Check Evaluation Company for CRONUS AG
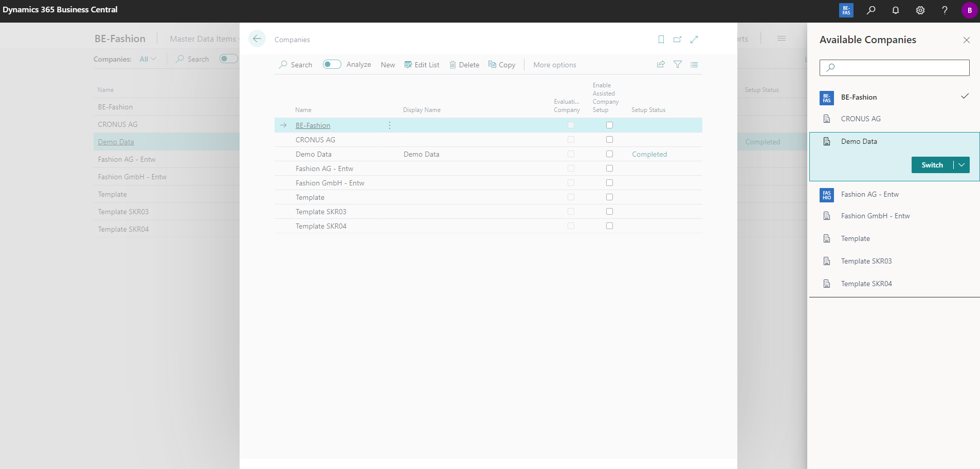The width and height of the screenshot is (980, 469). coord(570,139)
